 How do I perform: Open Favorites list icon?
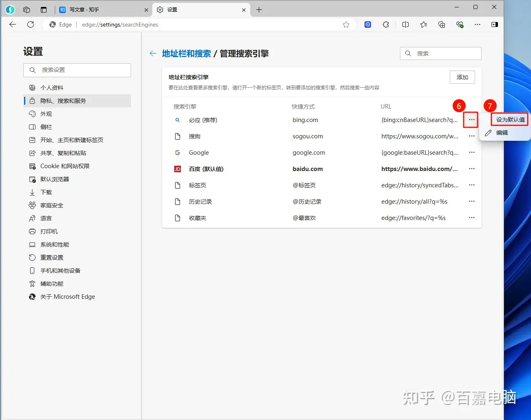click(x=424, y=24)
